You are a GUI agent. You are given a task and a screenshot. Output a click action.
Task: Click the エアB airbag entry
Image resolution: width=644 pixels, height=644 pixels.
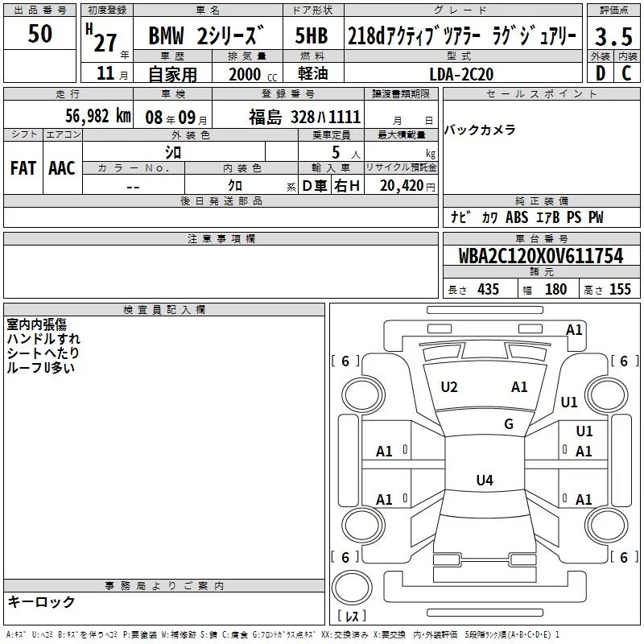coord(548,217)
